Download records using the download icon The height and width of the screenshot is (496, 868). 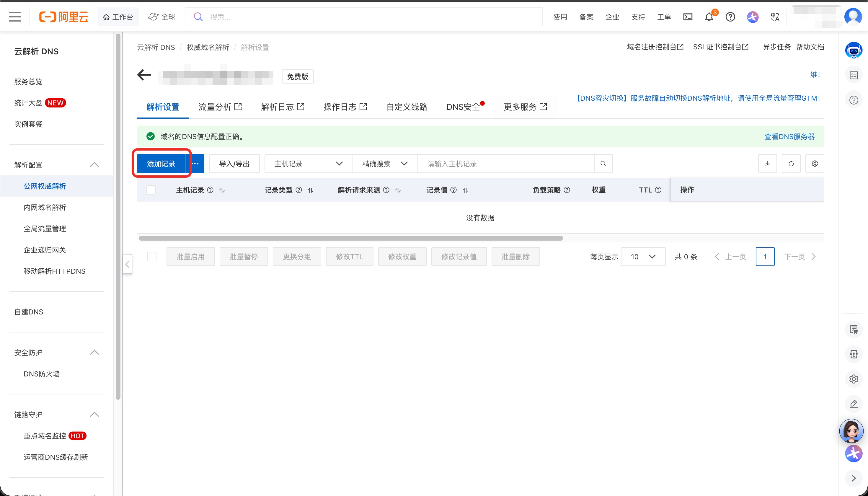(x=768, y=164)
